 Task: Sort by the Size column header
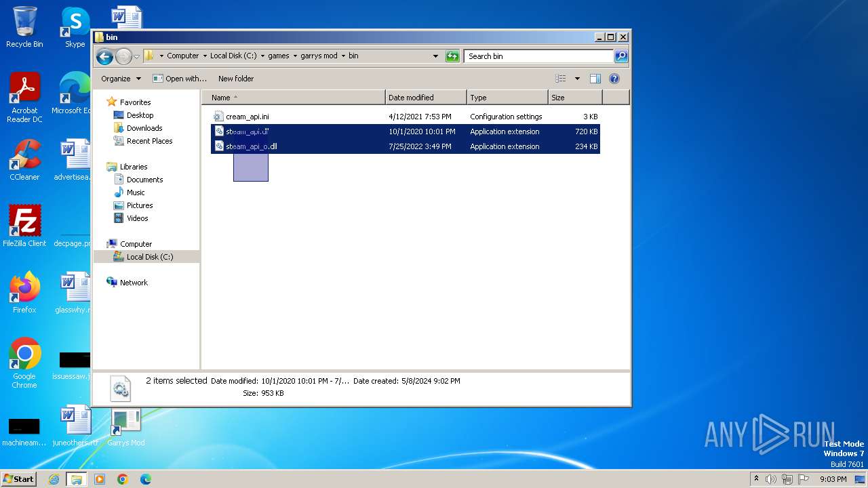575,98
